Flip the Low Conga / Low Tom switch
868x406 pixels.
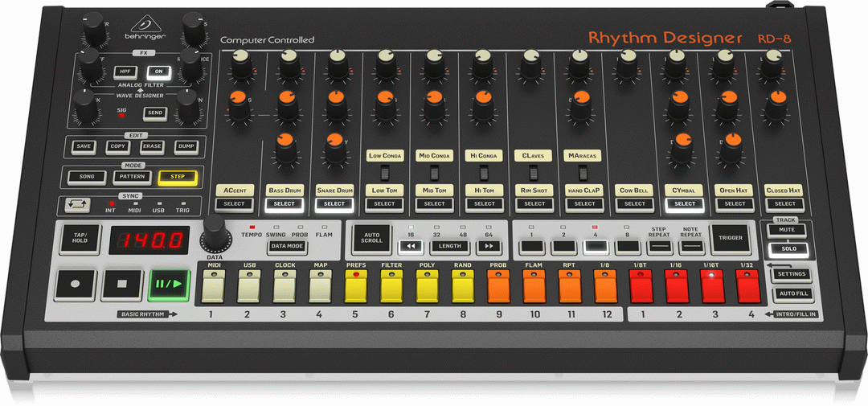click(385, 173)
